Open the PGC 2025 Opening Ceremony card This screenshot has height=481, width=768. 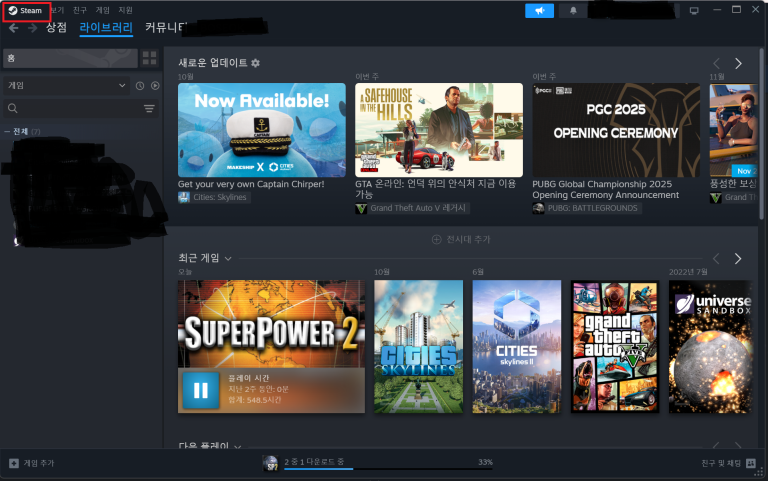[616, 130]
